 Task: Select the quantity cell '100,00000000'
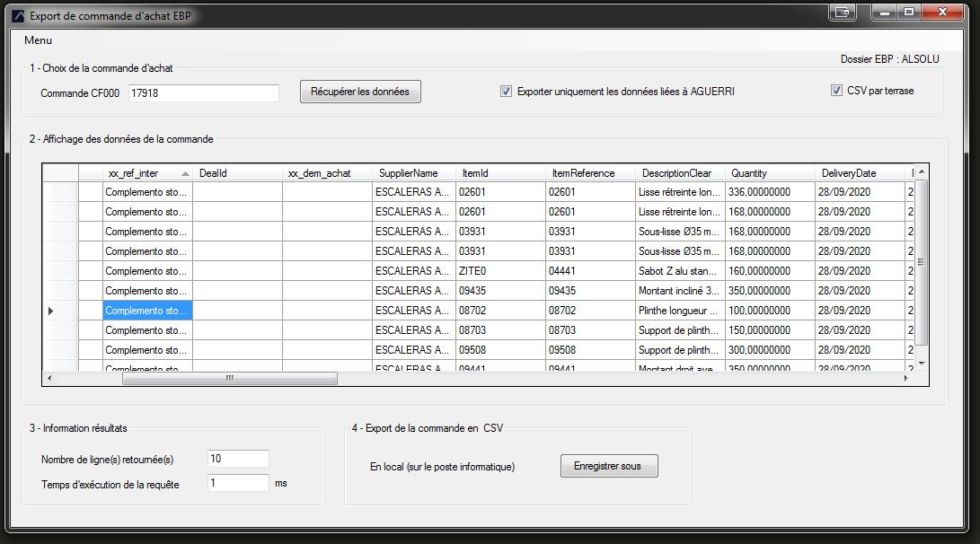[771, 311]
